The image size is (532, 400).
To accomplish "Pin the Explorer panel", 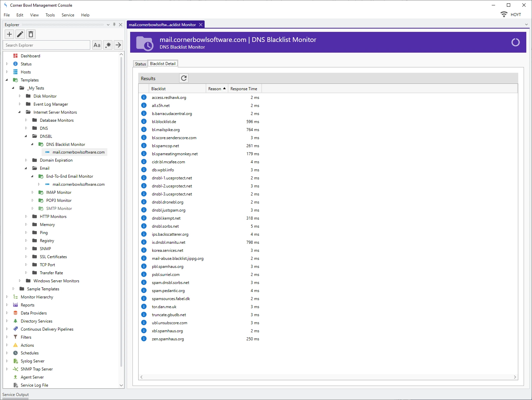I will [x=114, y=24].
